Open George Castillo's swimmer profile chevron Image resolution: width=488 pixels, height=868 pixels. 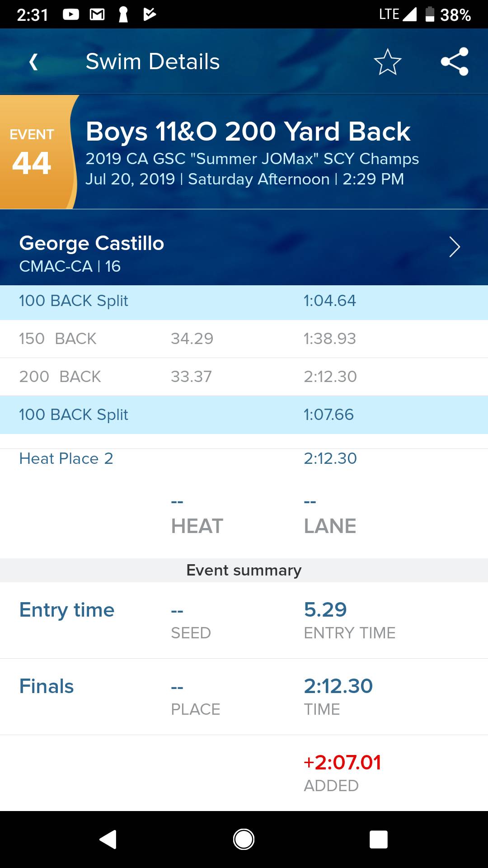point(454,247)
